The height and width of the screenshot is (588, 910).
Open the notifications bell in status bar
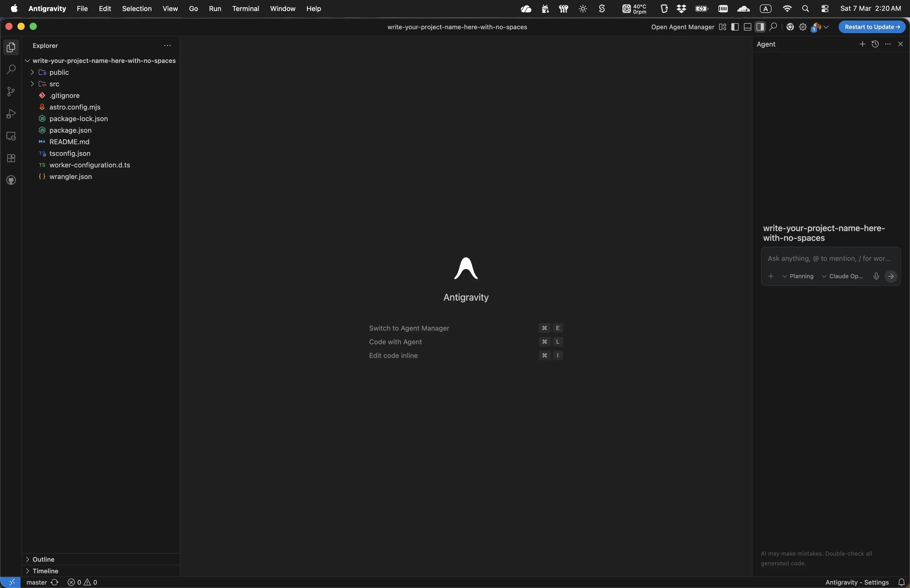(x=901, y=582)
